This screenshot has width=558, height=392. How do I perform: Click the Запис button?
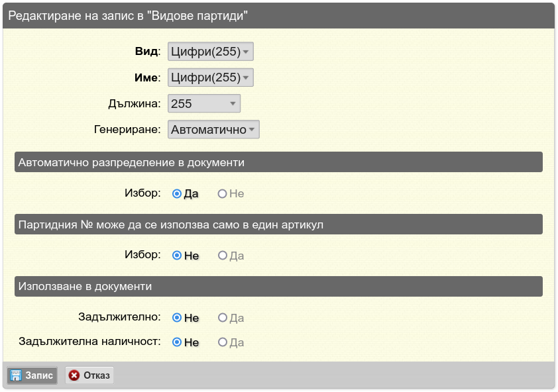tap(32, 375)
